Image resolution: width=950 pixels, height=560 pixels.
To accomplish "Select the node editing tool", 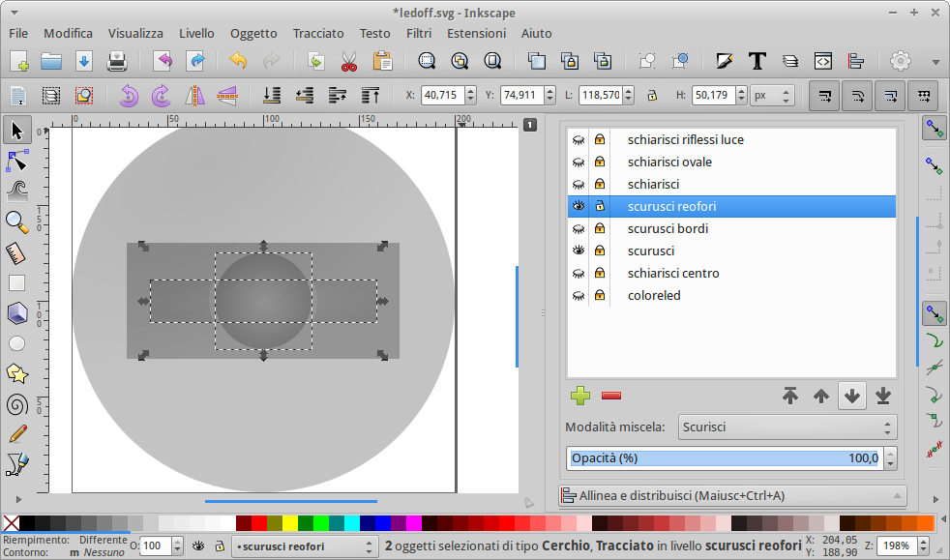I will tap(15, 161).
